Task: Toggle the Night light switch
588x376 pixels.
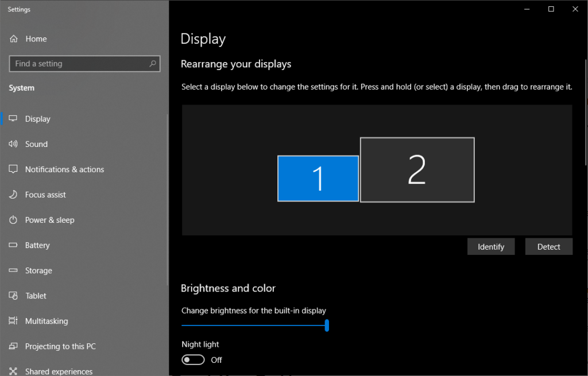Action: [193, 360]
